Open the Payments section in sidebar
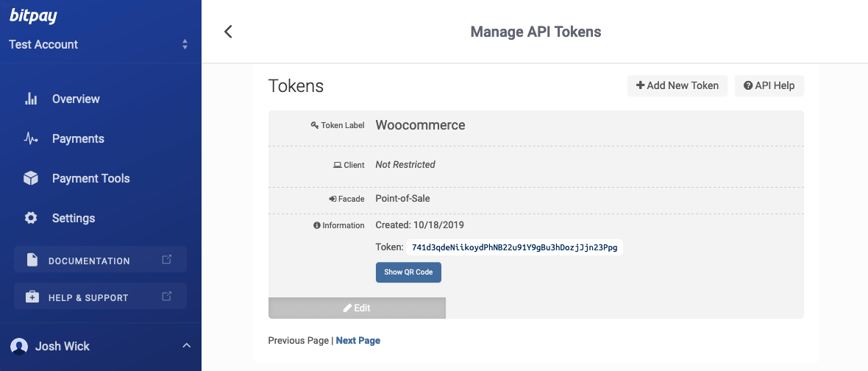 [x=78, y=138]
